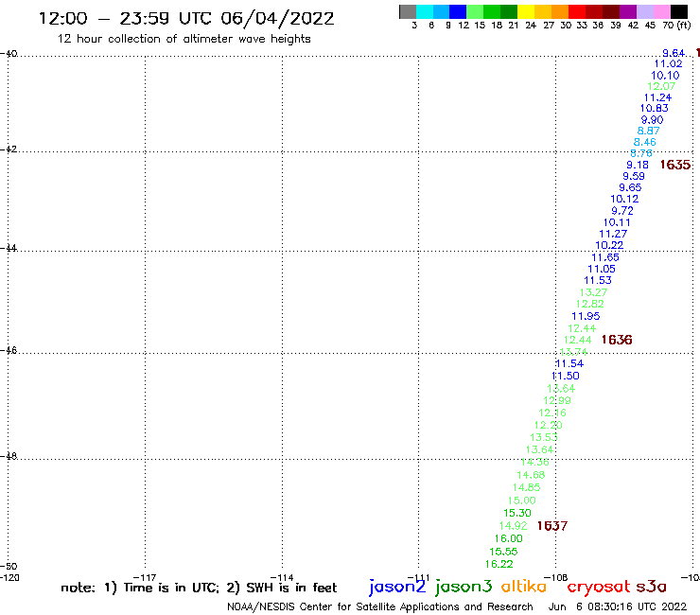Viewport: 700px width, 615px height.
Task: Click the wave height value 11.53
Action: click(x=598, y=280)
